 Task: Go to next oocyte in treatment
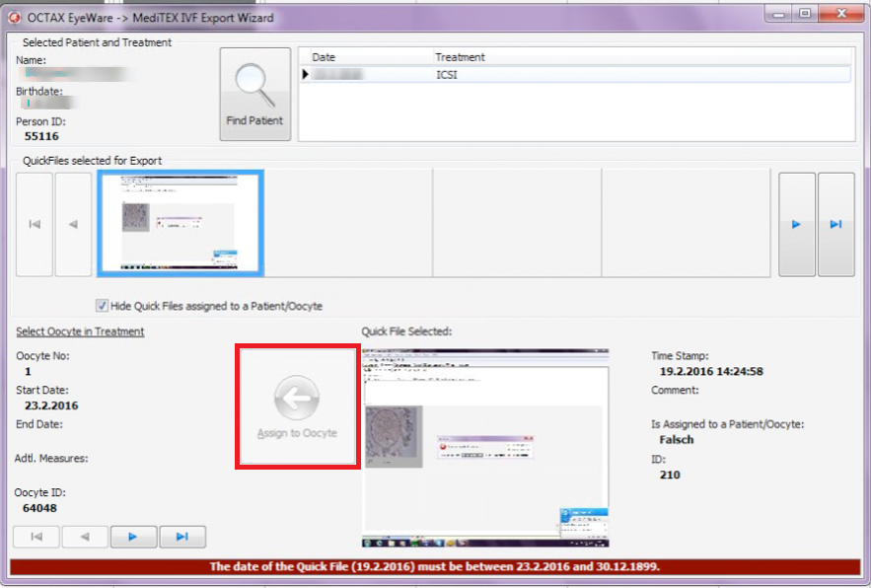tap(134, 537)
